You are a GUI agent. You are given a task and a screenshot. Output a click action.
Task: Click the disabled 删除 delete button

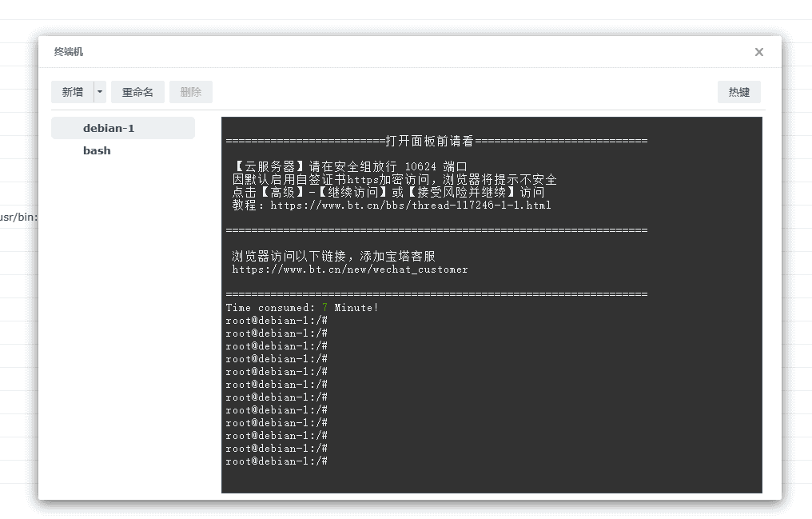[190, 91]
